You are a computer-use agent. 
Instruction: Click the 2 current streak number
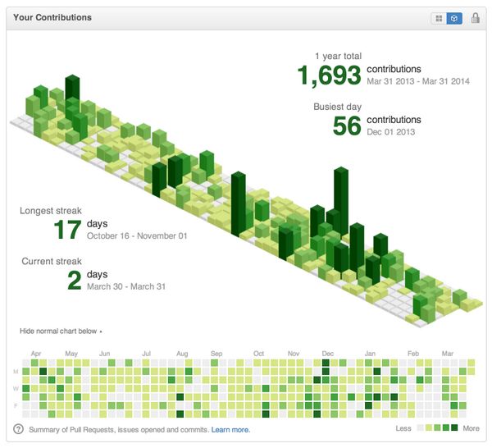[x=75, y=280]
